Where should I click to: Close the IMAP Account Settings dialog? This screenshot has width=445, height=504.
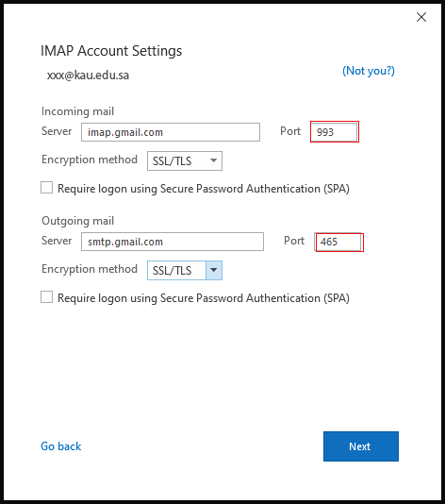click(421, 17)
